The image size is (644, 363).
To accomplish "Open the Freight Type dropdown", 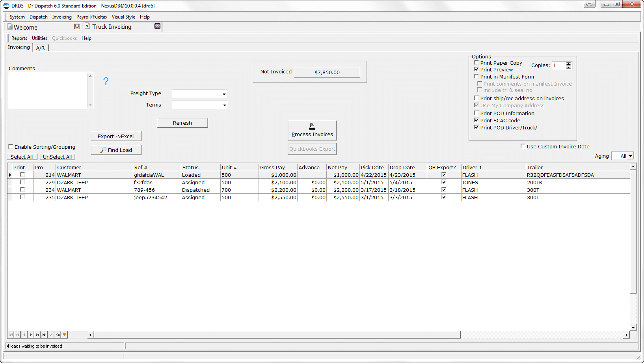I will click(224, 94).
